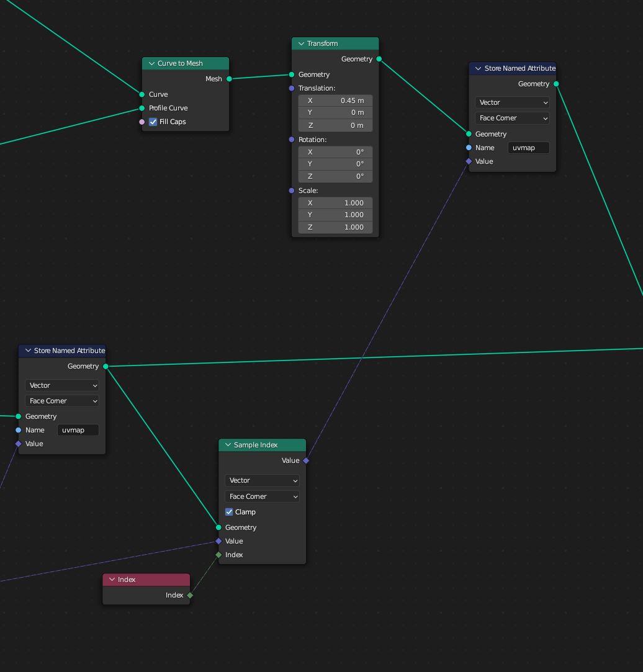Image resolution: width=643 pixels, height=672 pixels.
Task: Click the Rotation Z field in Transform
Action: tap(335, 176)
